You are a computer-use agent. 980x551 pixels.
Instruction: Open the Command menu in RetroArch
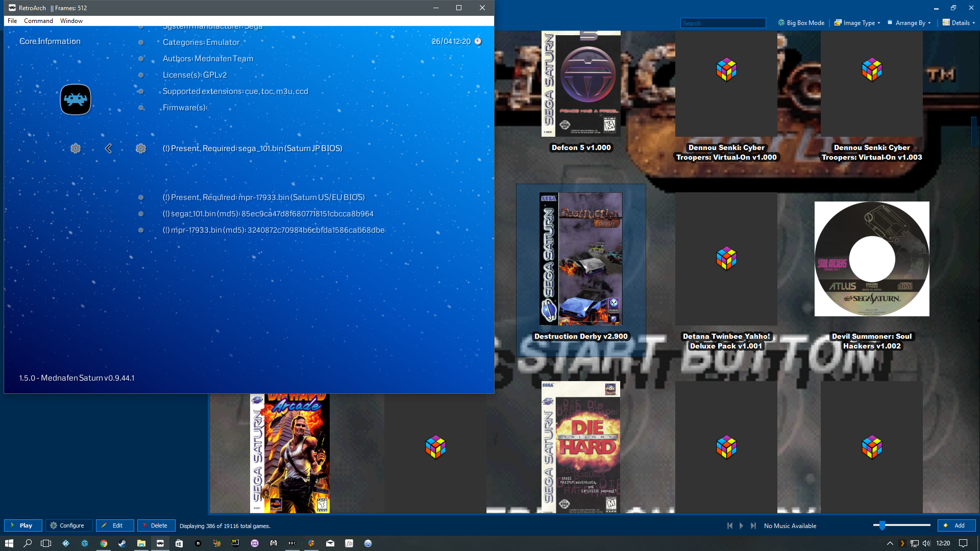click(x=38, y=21)
